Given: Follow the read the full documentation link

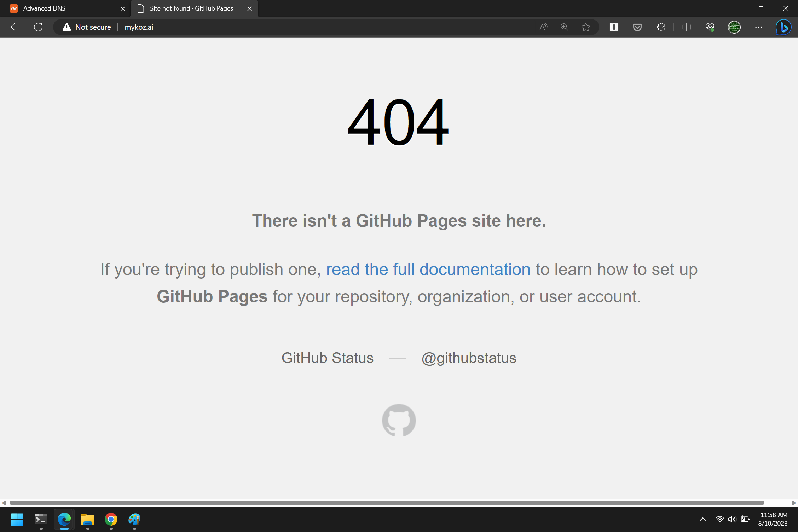Looking at the screenshot, I should tap(428, 269).
